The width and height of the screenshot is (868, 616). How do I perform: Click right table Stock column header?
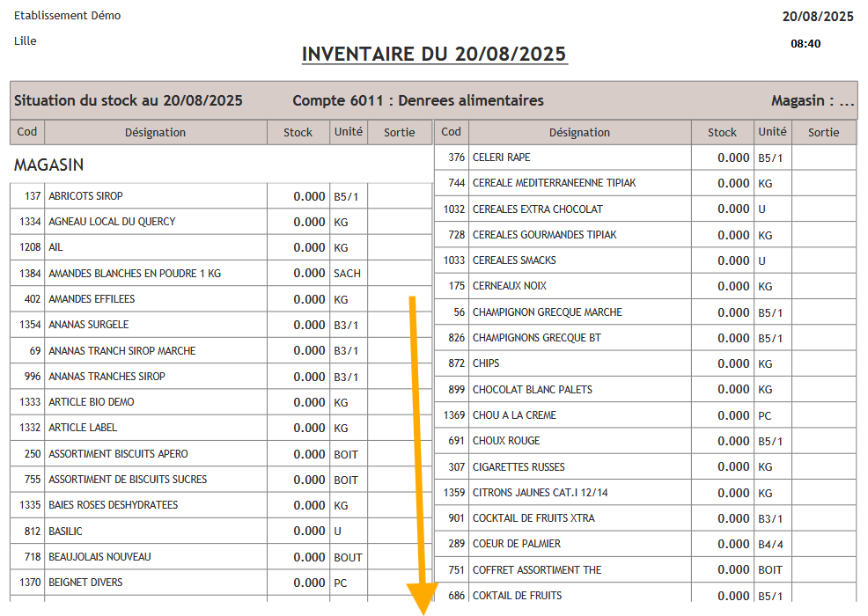point(722,132)
